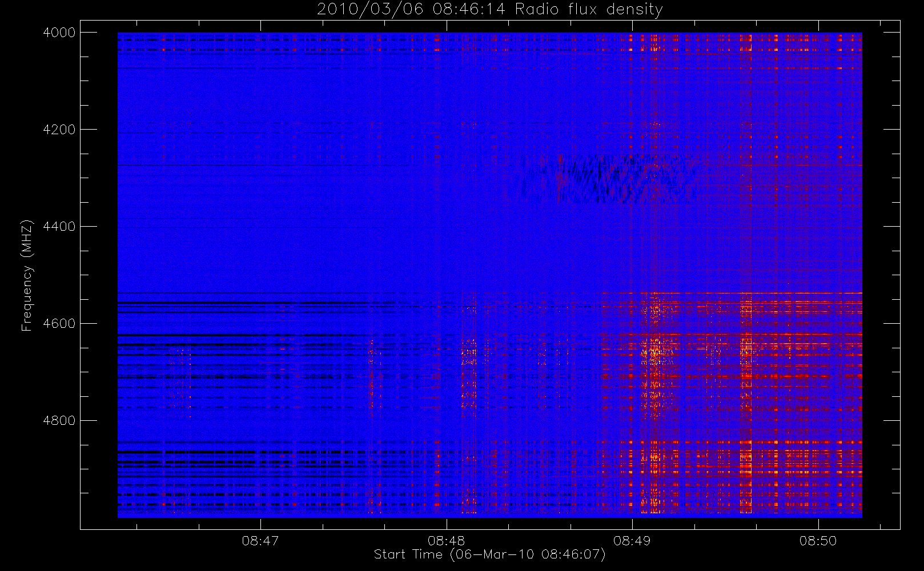Viewport: 924px width, 571px height.
Task: Click the plot title "2010/03/06 08:46:14 Radio flux density"
Action: [x=489, y=10]
